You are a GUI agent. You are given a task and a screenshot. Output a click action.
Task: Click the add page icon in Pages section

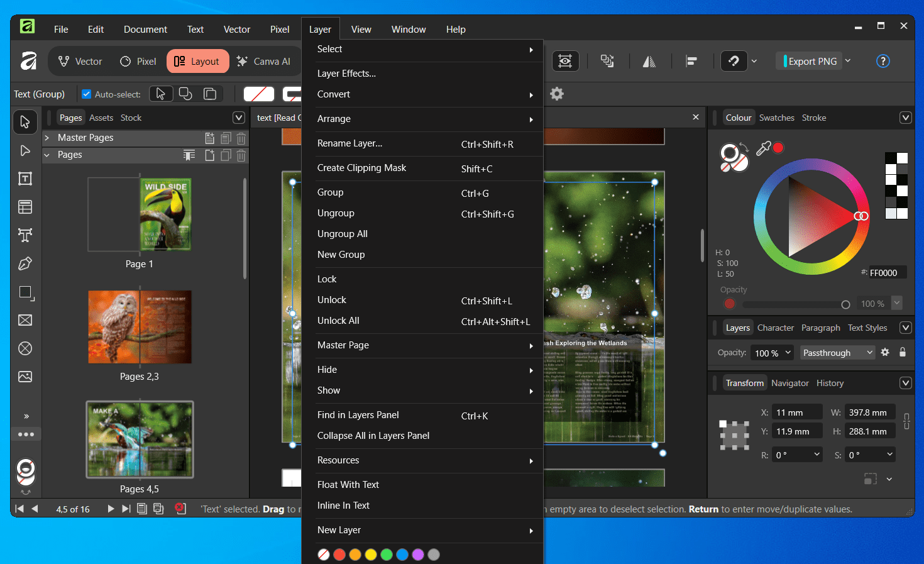[x=210, y=155]
